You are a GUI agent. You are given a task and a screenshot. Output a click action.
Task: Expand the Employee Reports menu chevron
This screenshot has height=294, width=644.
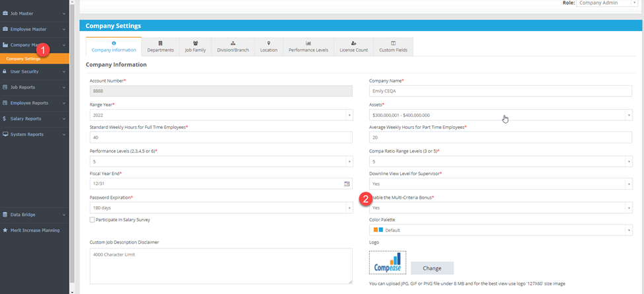pos(64,102)
